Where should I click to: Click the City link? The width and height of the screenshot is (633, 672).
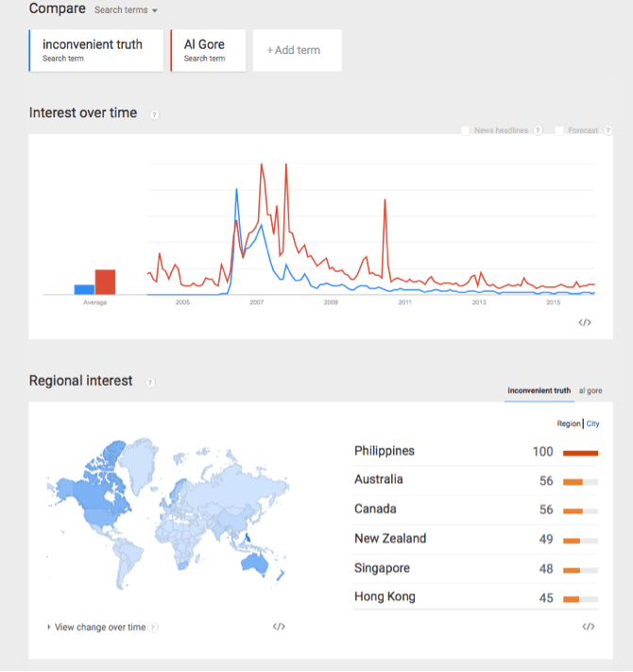[593, 424]
